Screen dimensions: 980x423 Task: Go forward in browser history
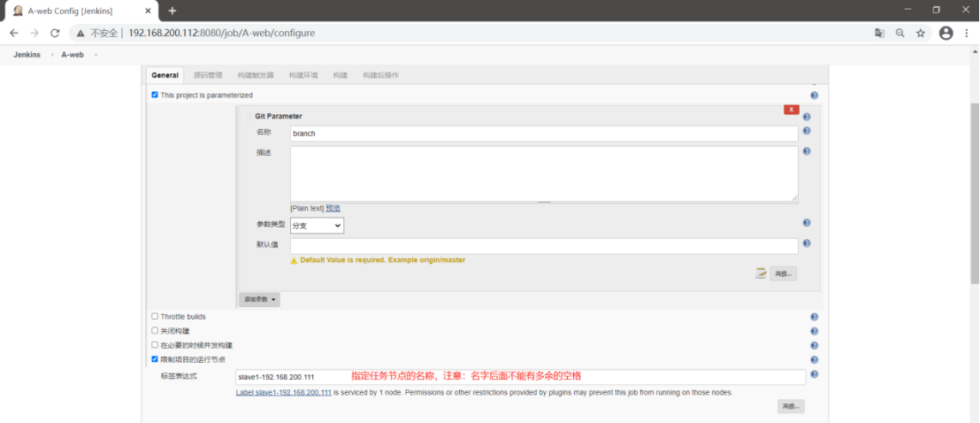pyautogui.click(x=34, y=33)
